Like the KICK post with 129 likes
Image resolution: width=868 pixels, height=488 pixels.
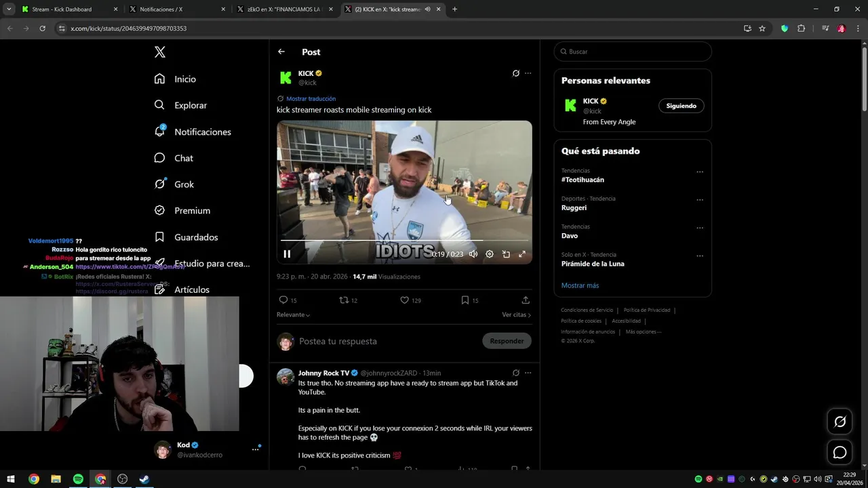[410, 300]
